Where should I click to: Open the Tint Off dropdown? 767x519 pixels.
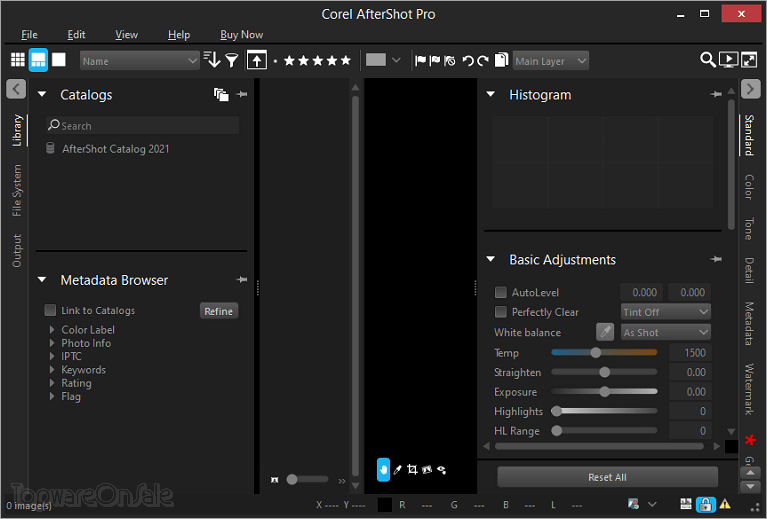pyautogui.click(x=666, y=312)
